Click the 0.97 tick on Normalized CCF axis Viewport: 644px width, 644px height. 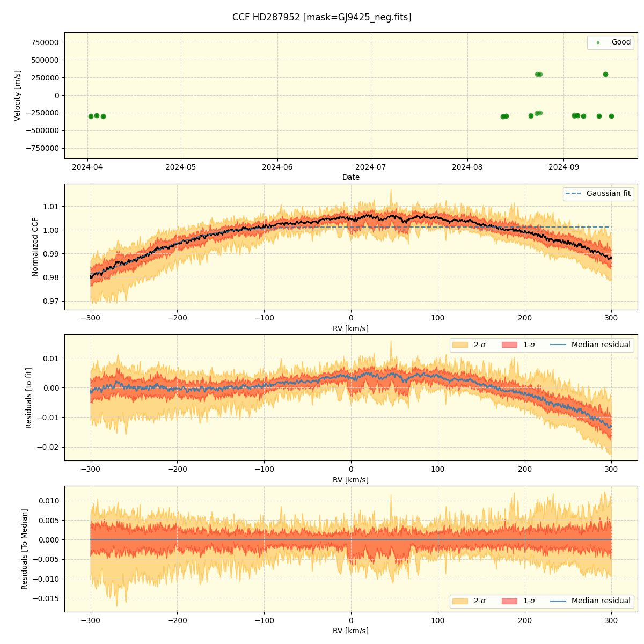pos(52,301)
